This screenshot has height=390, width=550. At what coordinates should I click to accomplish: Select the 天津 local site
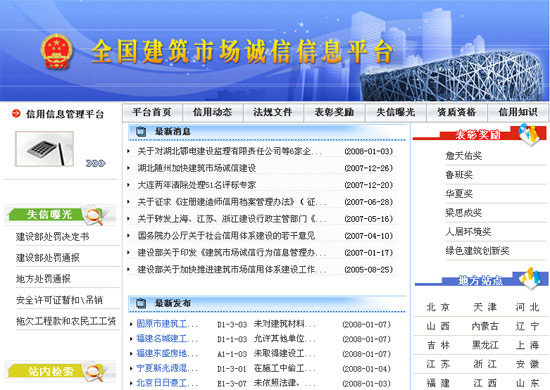point(485,308)
